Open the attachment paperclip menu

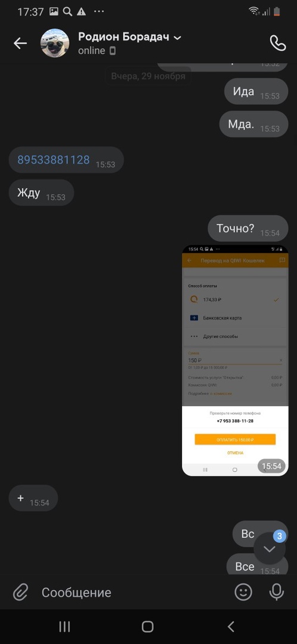coord(20,592)
